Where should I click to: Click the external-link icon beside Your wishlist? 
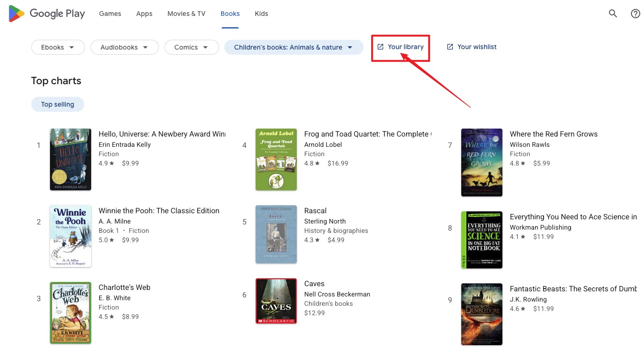(450, 47)
